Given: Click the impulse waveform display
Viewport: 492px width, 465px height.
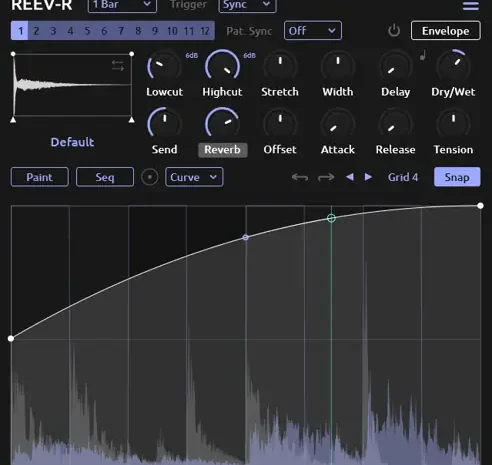Looking at the screenshot, I should pos(72,85).
